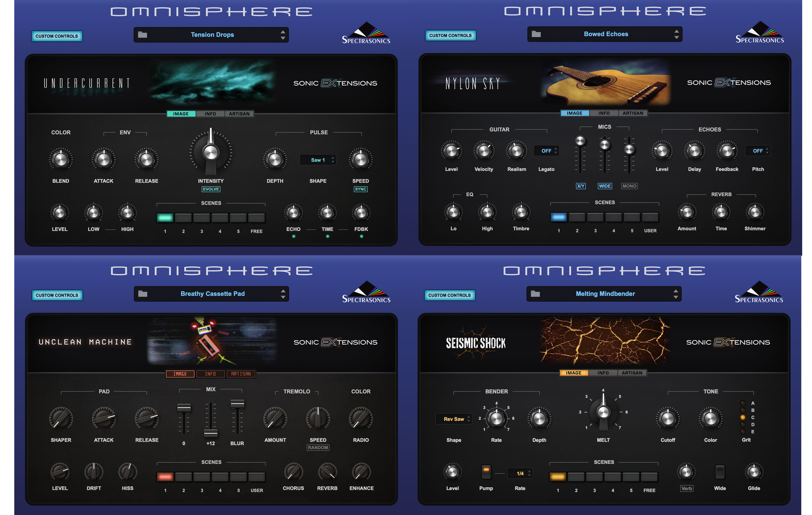Switch to INFO tab in Undercurrent panel
This screenshot has width=812, height=515.
coord(210,114)
